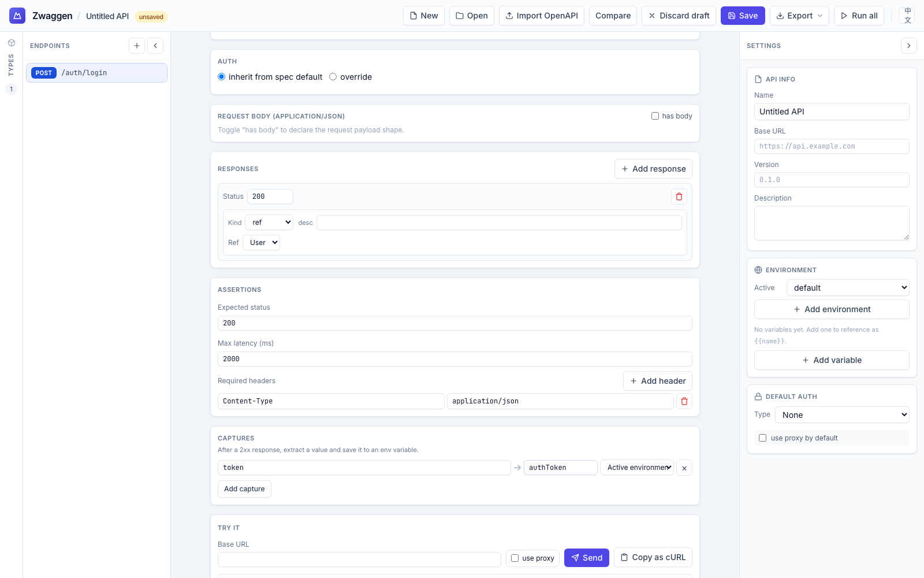Screen dimensions: 924x578
Task: Add a new endpoint with plus icon
Action: coord(137,46)
